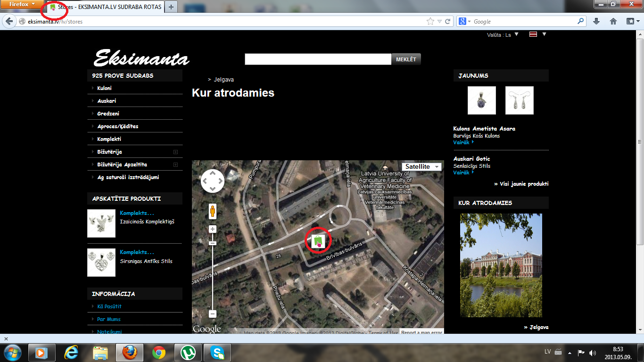Pan the map left with arrow control
This screenshot has width=644, height=362.
[x=206, y=181]
